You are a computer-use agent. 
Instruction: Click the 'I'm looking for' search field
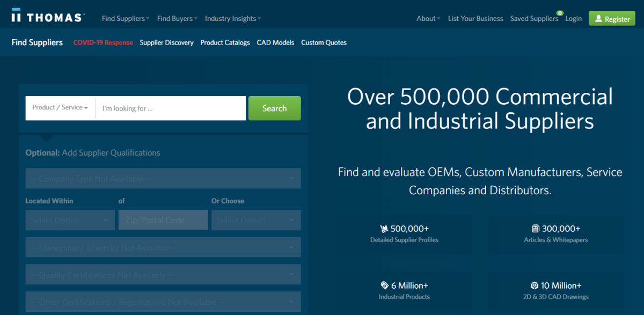click(x=171, y=108)
